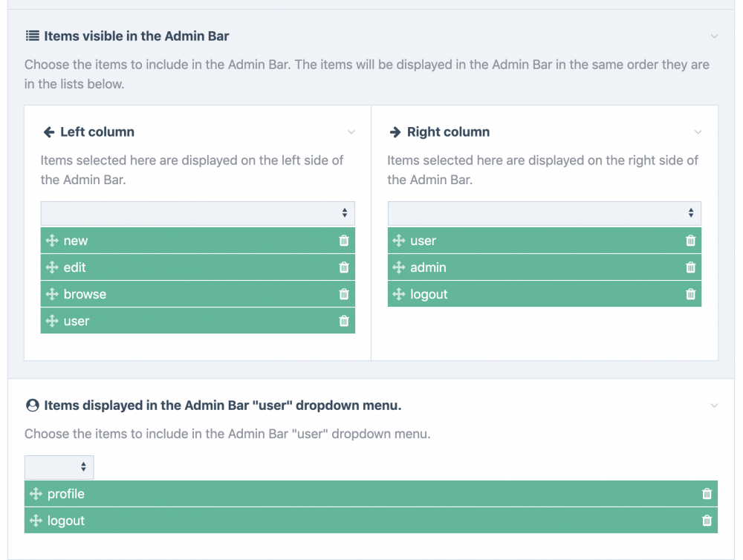Delete "logout" from Right column list
Screen dimensions: 743x560
690,294
